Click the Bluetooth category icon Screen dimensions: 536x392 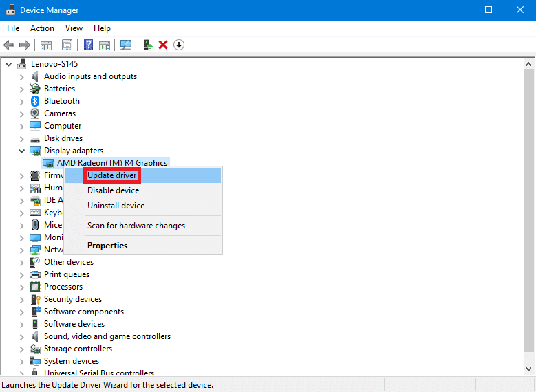click(x=35, y=101)
